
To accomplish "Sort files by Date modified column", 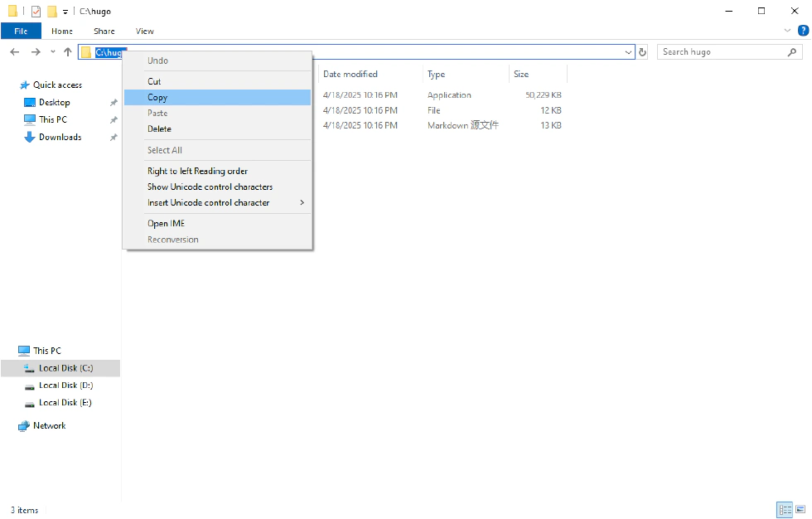I will coord(350,74).
